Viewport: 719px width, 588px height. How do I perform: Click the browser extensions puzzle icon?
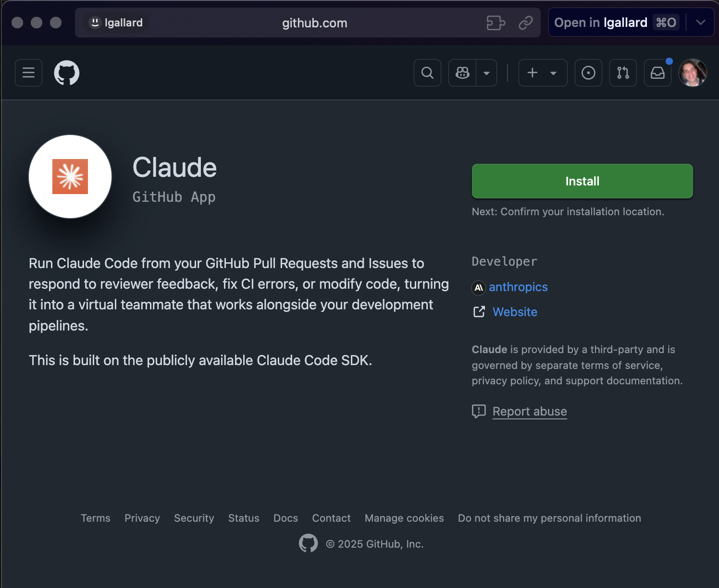coord(496,23)
